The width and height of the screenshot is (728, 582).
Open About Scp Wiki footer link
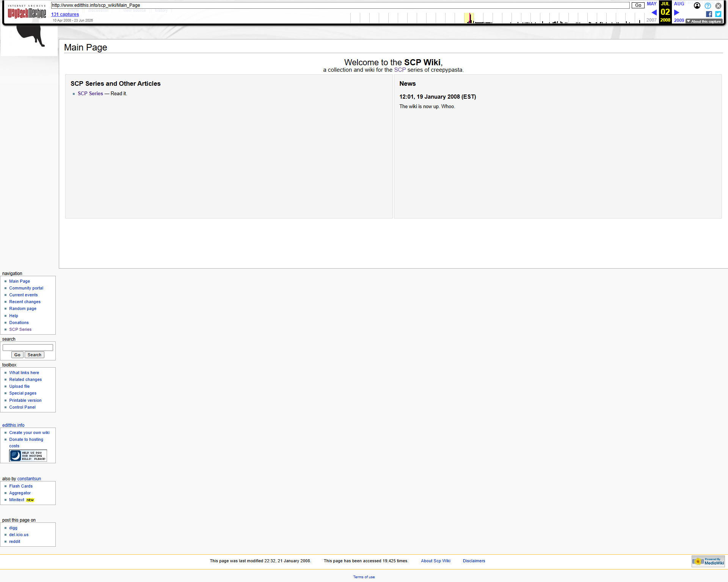tap(436, 561)
